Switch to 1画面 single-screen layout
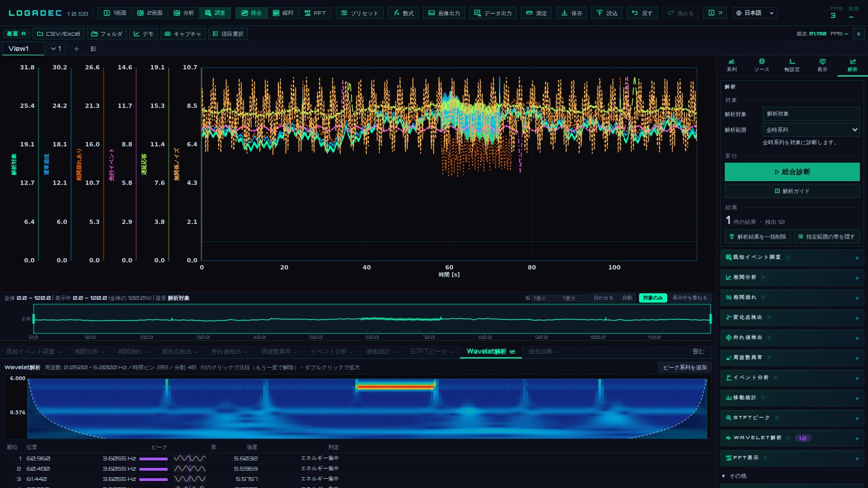The image size is (868, 488). coord(115,13)
